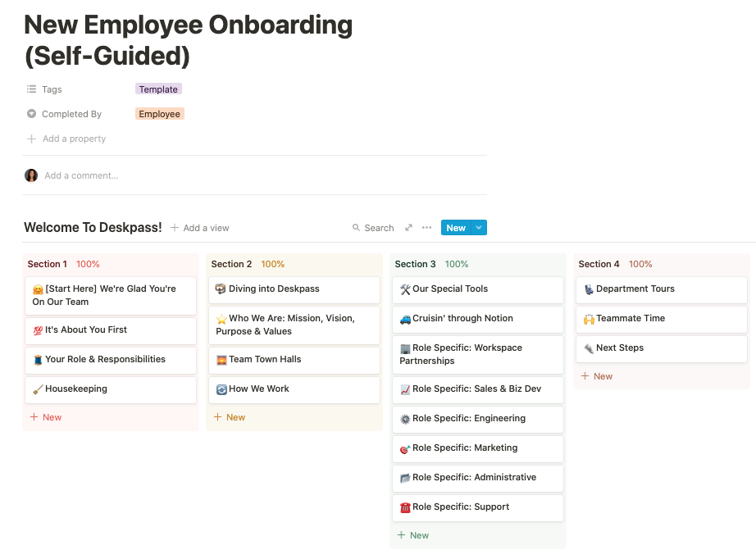Click the car emoji on Cruisin' through Notion
Screen dimensions: 756x550
[406, 319]
